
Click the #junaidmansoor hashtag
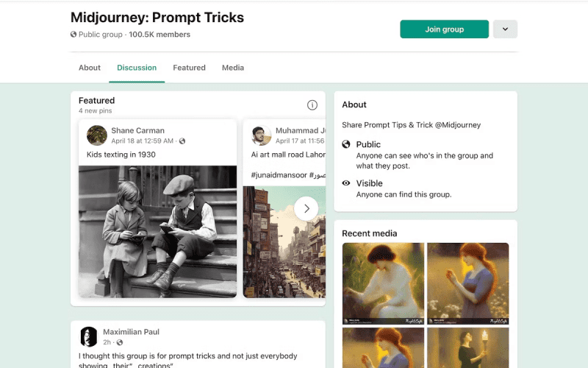pos(279,175)
